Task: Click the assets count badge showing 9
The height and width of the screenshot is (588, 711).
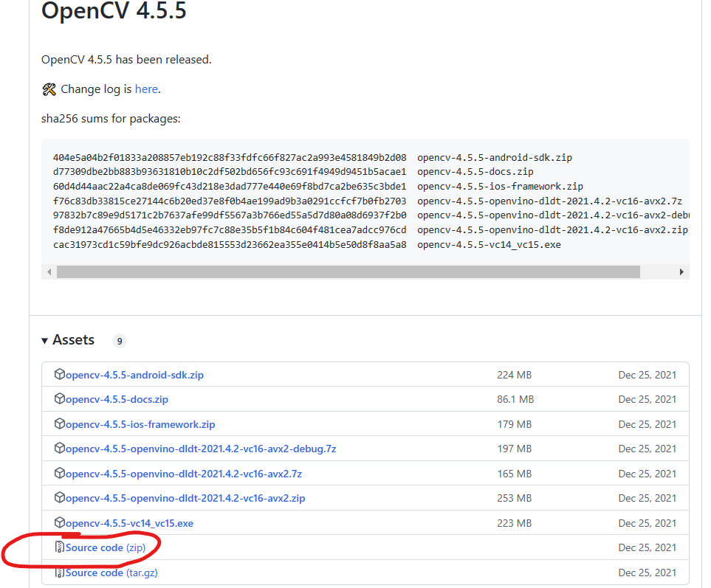Action: [x=119, y=341]
